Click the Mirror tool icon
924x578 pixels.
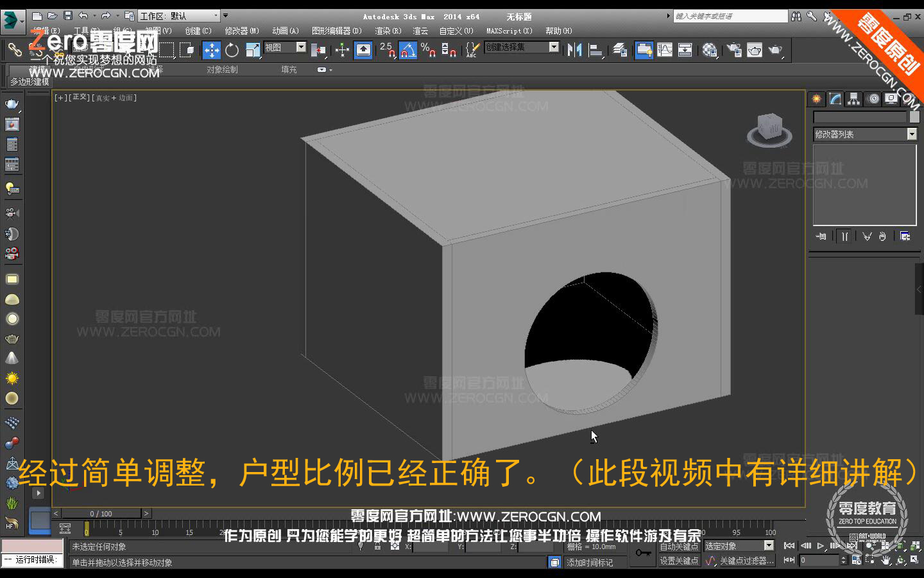click(575, 49)
